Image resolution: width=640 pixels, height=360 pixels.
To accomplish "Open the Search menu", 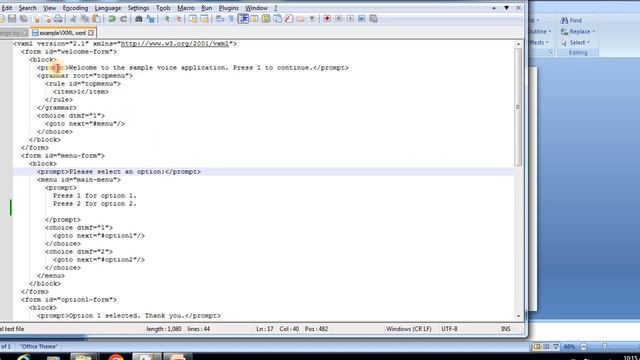I will [x=27, y=8].
